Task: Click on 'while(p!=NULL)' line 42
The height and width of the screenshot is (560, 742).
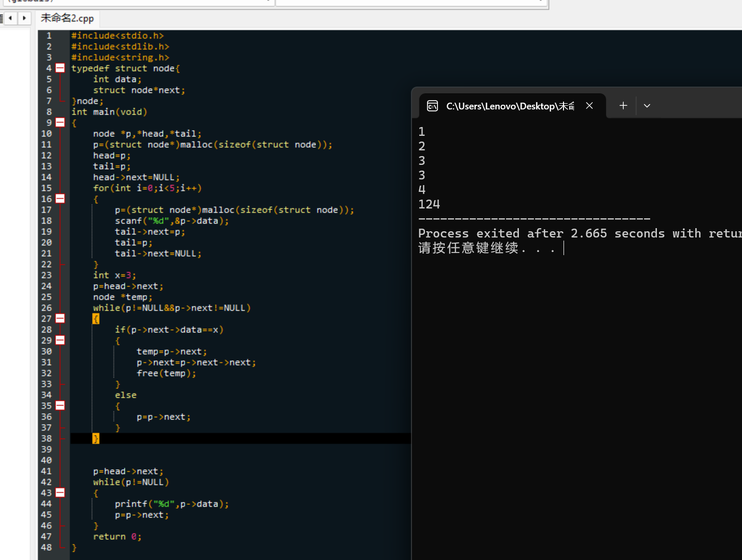Action: click(131, 482)
